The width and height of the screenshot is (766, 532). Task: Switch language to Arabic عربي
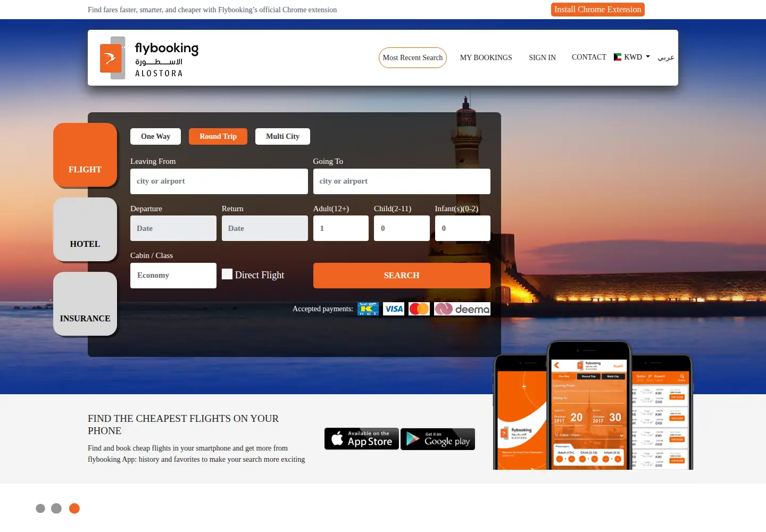[x=665, y=57]
